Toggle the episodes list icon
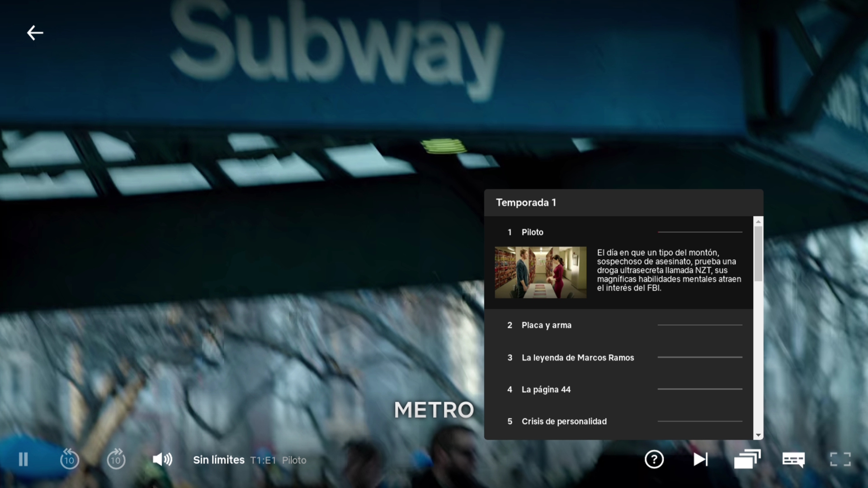Viewport: 868px width, 488px height. 747,460
